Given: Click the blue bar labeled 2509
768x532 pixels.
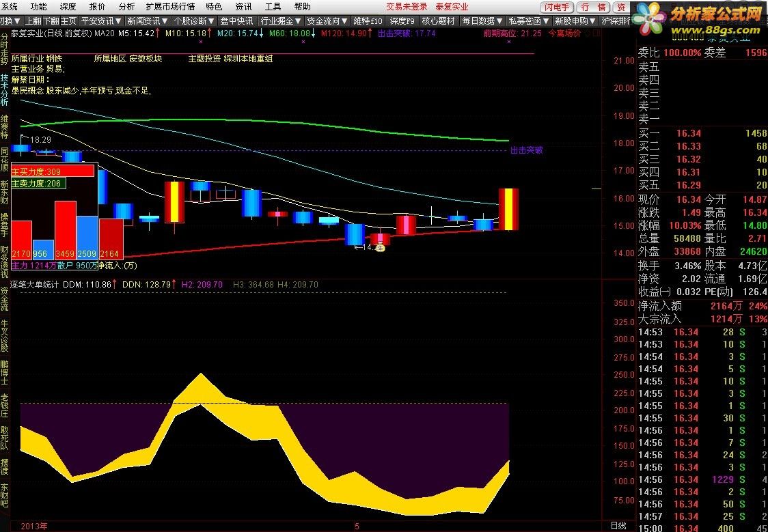Looking at the screenshot, I should pos(87,238).
